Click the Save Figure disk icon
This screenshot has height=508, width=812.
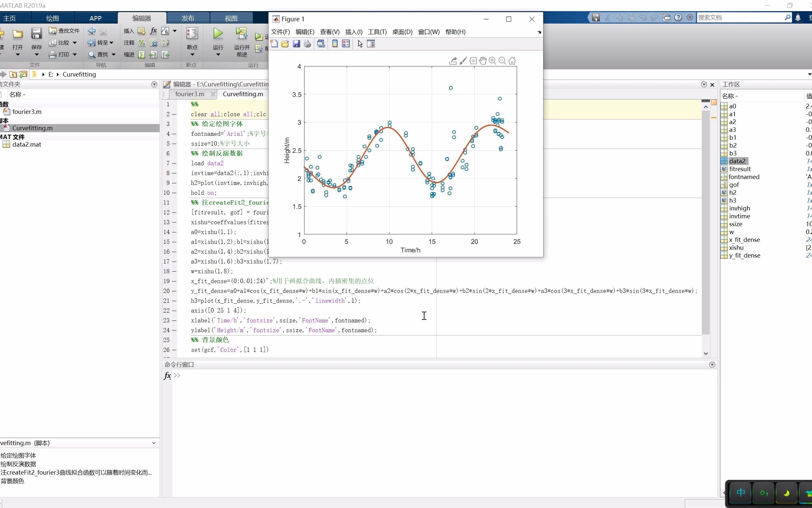[x=296, y=44]
